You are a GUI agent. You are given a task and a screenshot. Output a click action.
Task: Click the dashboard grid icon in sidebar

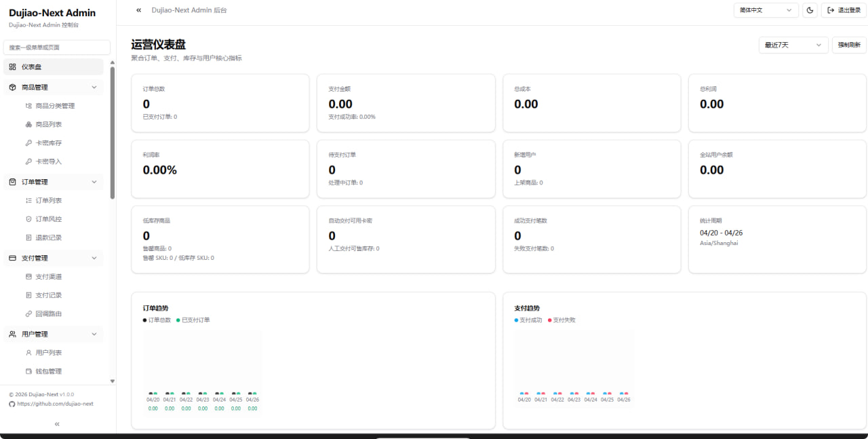coord(13,66)
